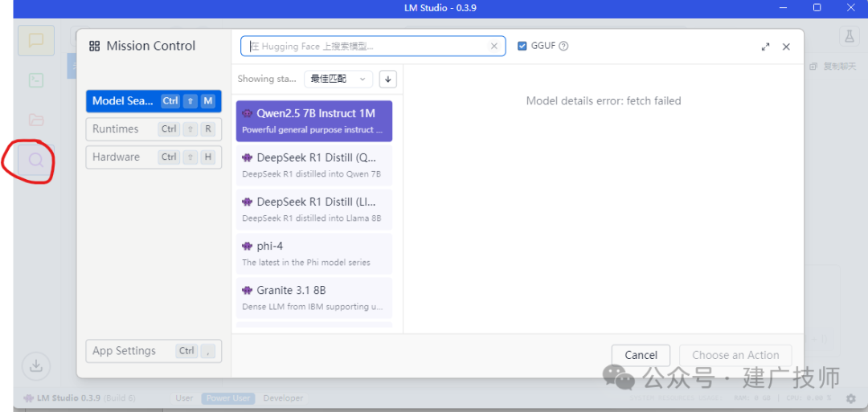This screenshot has width=868, height=412.
Task: Switch to Power User mode
Action: (x=228, y=398)
